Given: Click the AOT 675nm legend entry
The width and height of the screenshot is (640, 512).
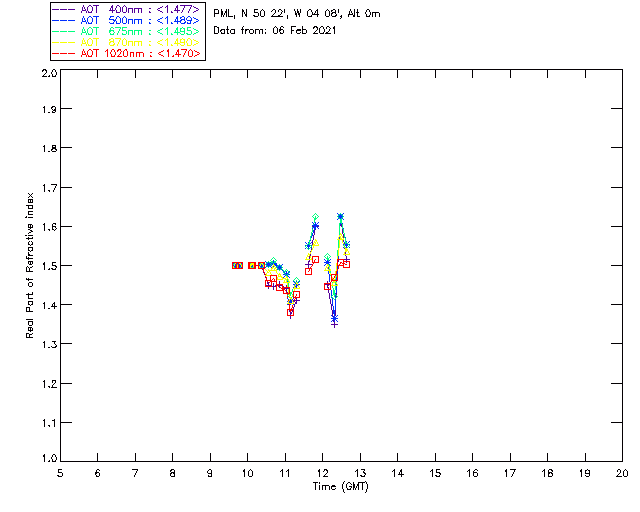Looking at the screenshot, I should (x=126, y=31).
